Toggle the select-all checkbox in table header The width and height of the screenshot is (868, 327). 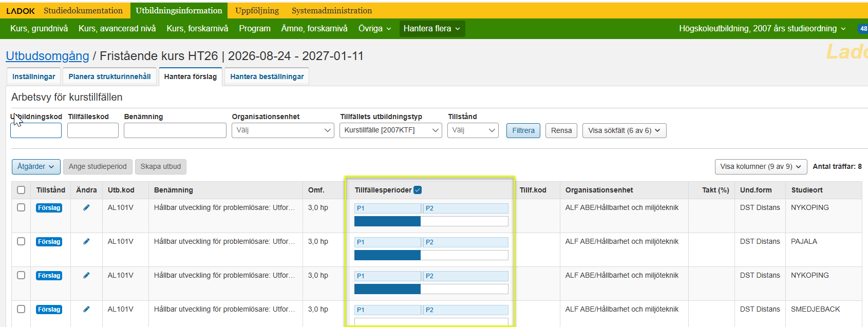point(21,190)
